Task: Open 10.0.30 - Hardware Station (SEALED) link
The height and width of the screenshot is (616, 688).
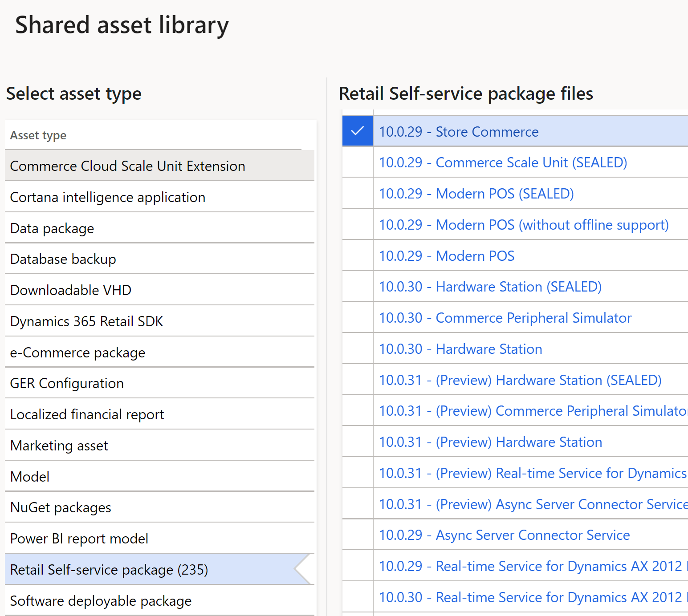Action: [490, 287]
